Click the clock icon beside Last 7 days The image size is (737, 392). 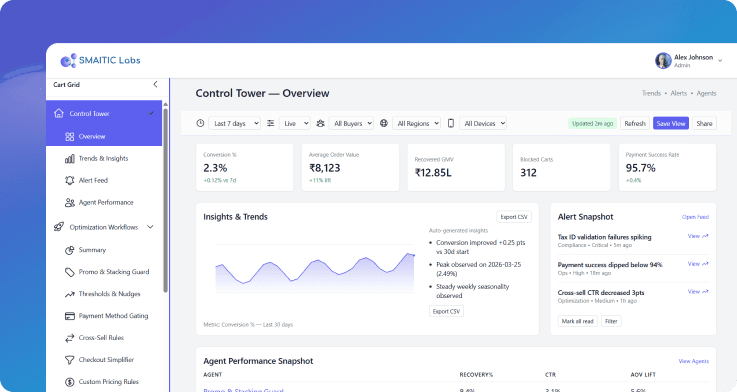coord(200,123)
